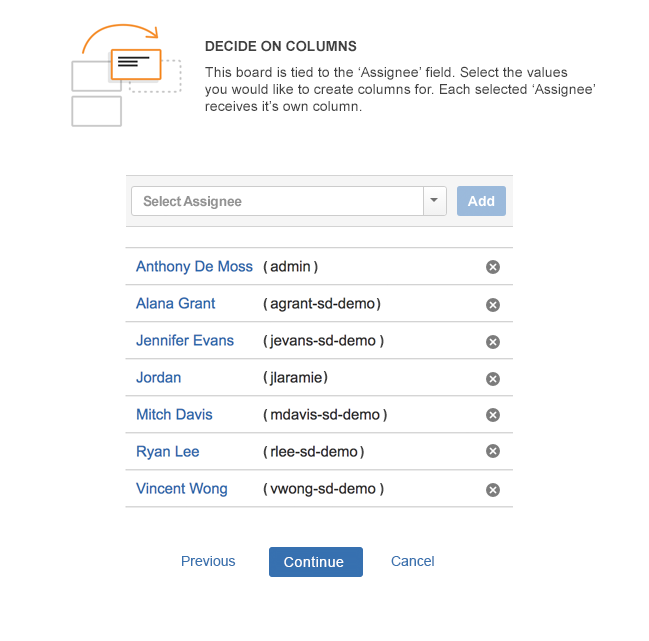Open Mitch Davis user link
The image size is (649, 641).
[x=174, y=415]
